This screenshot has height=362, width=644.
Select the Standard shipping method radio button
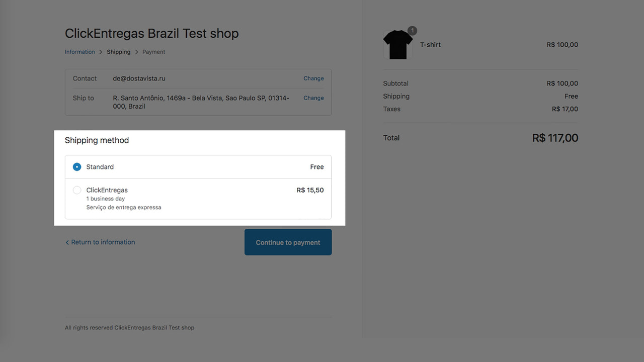tap(76, 166)
